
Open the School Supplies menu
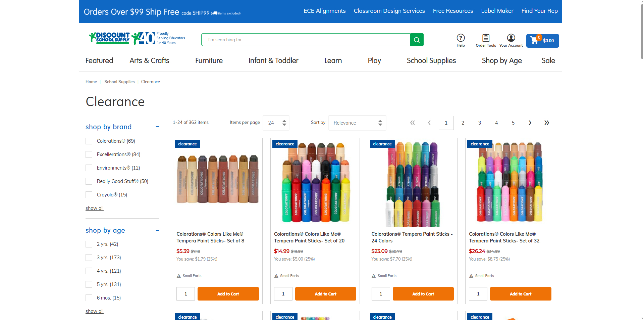coord(431,61)
